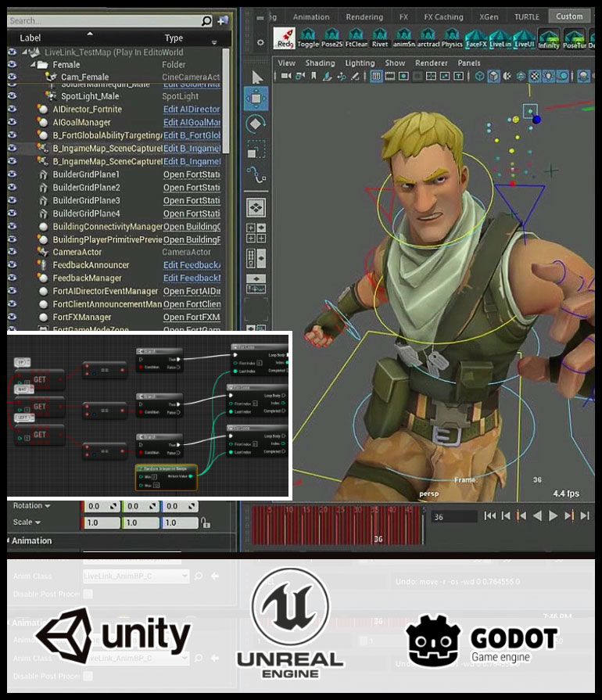
Task: Open the shelf gear settings icon
Action: (260, 42)
